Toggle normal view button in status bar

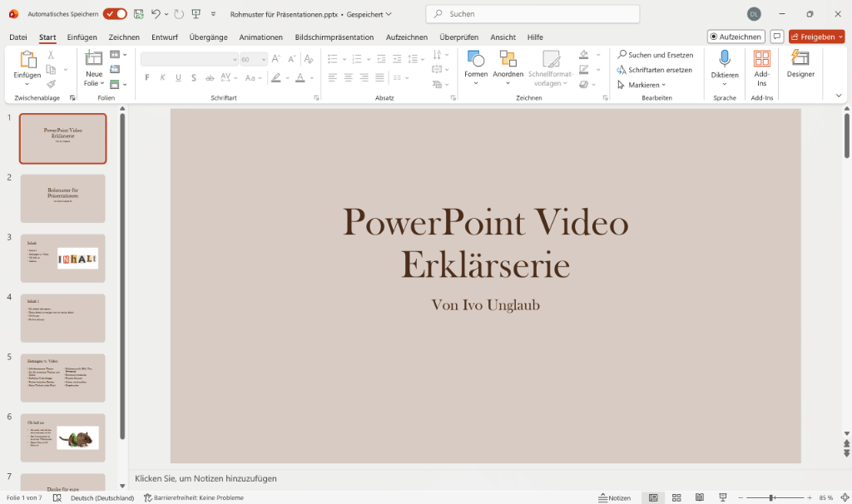click(654, 497)
